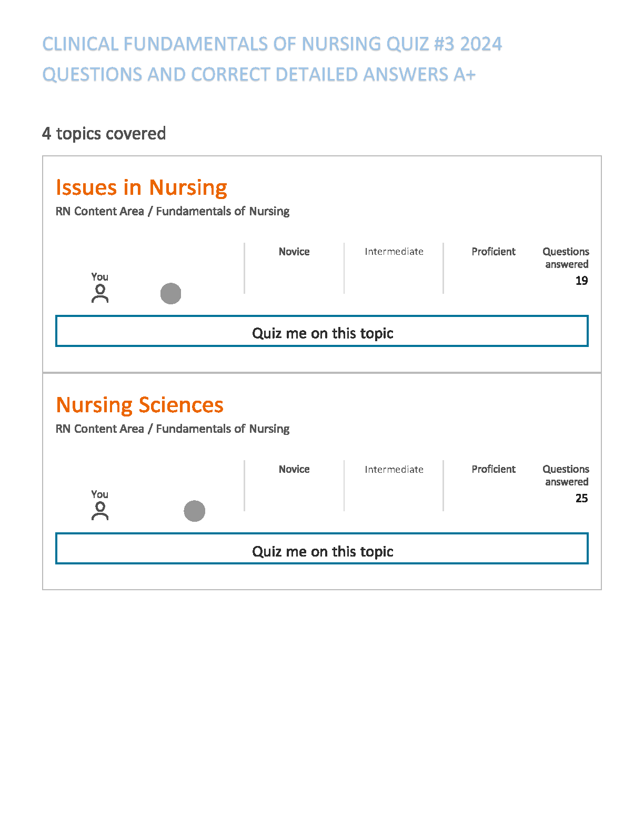Open the Nursing Sciences heading
Image resolution: width=644 pixels, height=834 pixels.
coord(139,405)
